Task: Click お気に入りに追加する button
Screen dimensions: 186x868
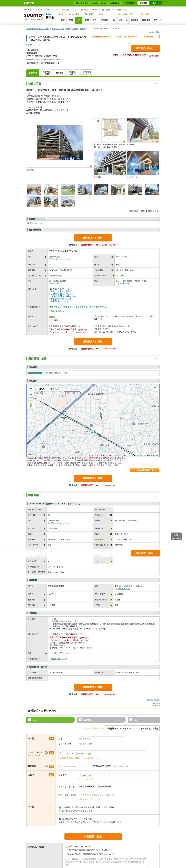Action: pyautogui.click(x=126, y=37)
